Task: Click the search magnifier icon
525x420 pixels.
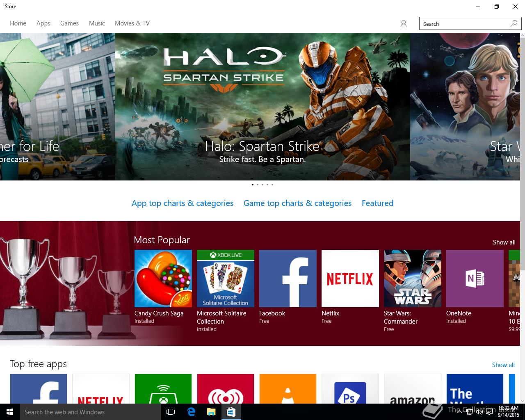Action: [514, 23]
